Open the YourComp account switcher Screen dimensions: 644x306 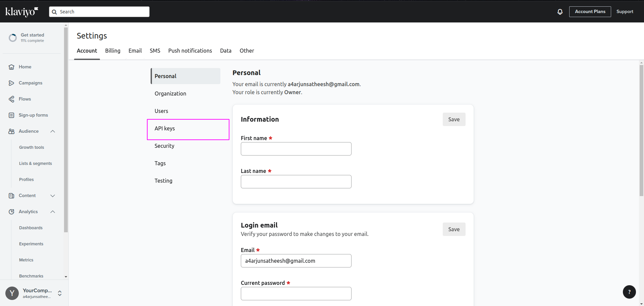pyautogui.click(x=60, y=293)
